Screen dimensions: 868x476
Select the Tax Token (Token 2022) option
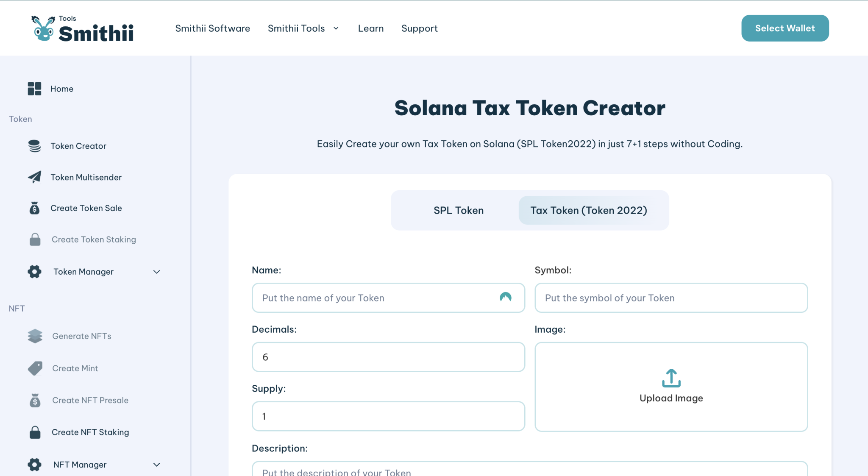tap(589, 210)
